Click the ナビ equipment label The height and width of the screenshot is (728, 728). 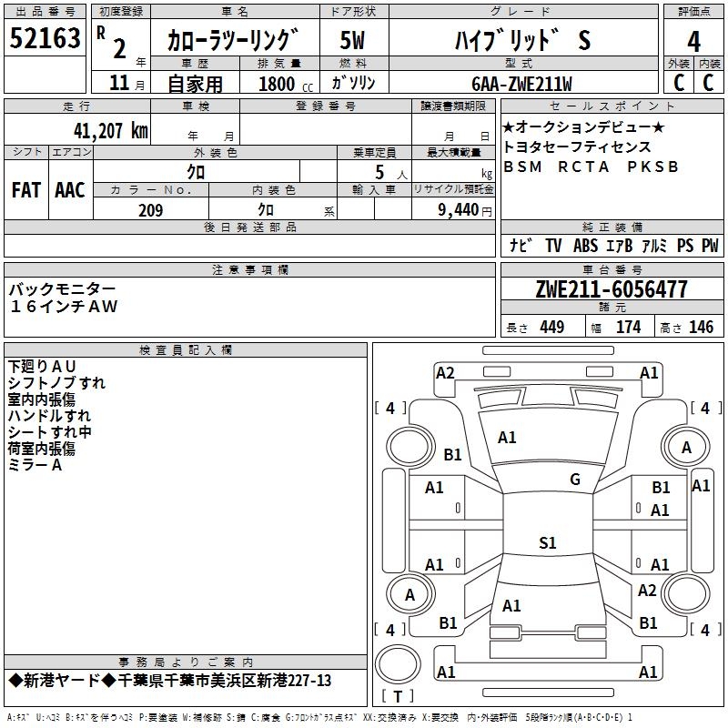[x=520, y=246]
